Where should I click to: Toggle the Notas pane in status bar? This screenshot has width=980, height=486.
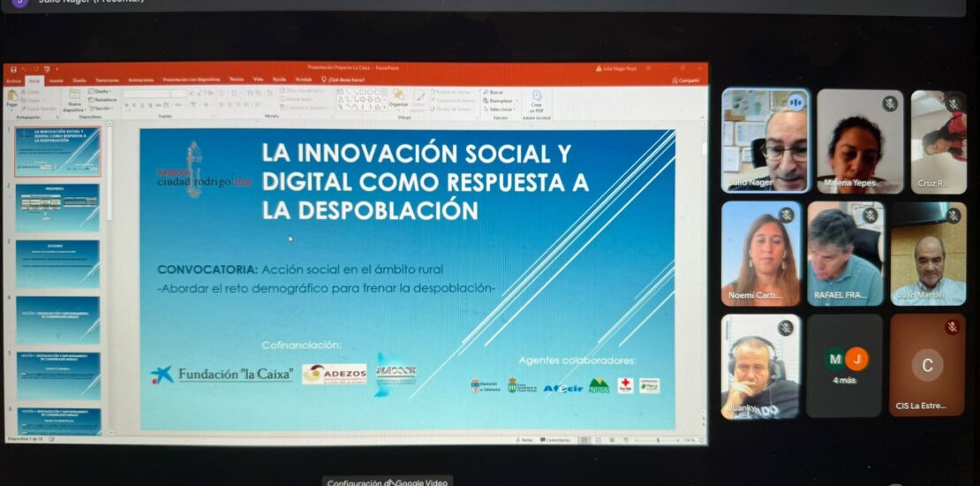525,439
